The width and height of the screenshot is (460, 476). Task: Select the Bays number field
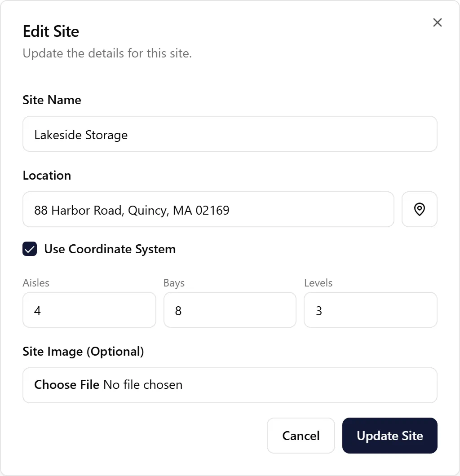[x=230, y=310]
